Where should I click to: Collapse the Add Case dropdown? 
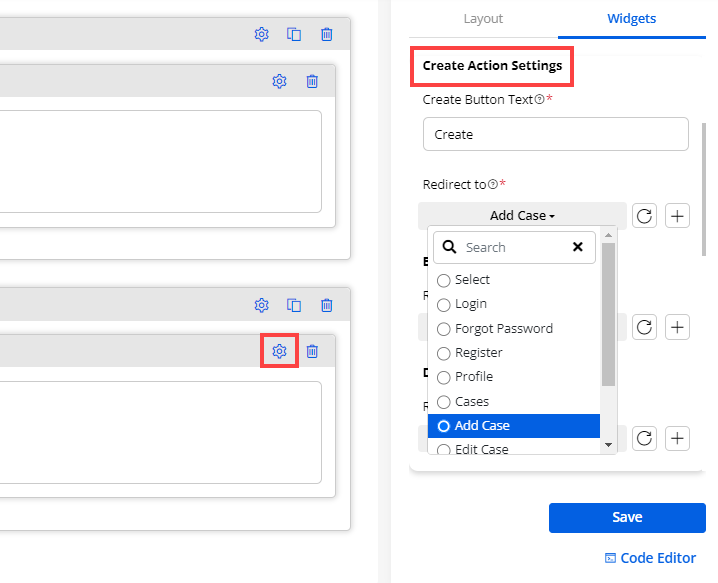click(522, 216)
